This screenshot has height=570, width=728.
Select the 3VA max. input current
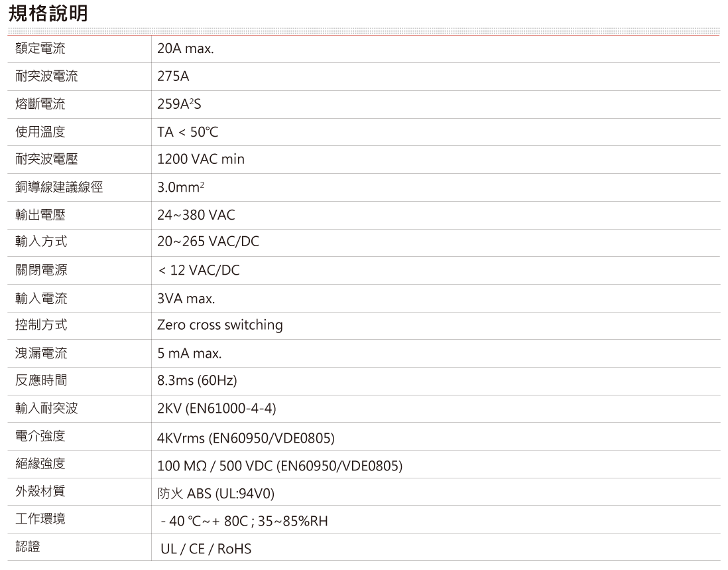tap(186, 299)
